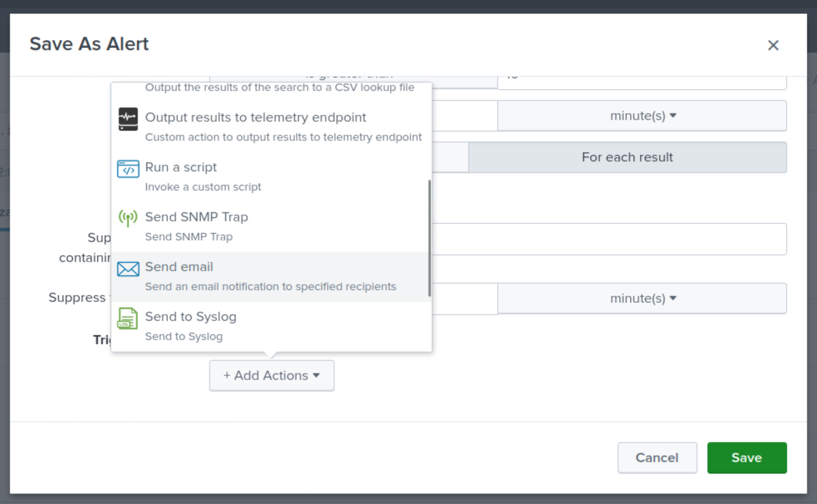This screenshot has width=817, height=504.
Task: Click the actions list scrollbar thumb
Action: [429, 238]
